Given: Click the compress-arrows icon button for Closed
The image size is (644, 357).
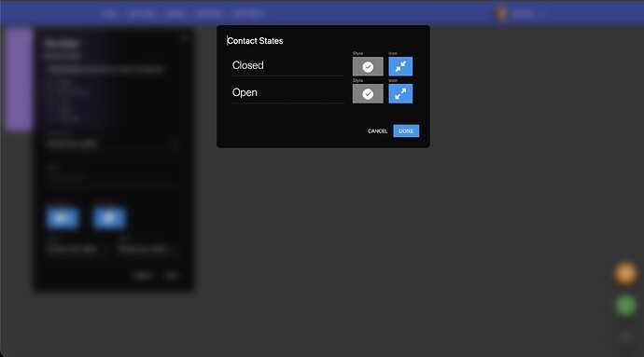Looking at the screenshot, I should tap(400, 66).
